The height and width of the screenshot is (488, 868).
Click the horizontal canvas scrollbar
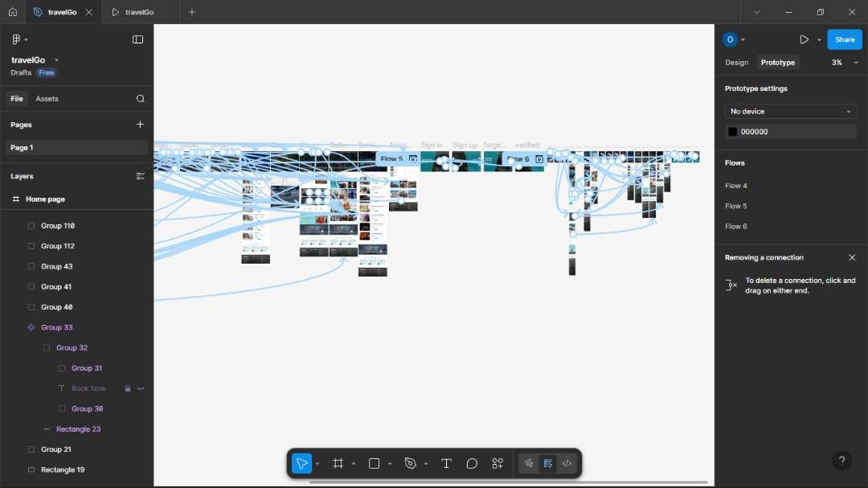pos(508,482)
